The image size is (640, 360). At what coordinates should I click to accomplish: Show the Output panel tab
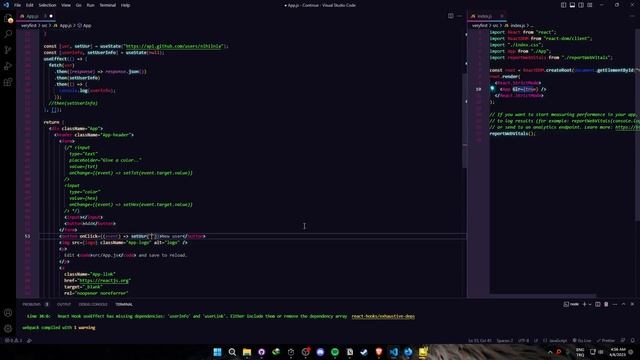(x=64, y=304)
